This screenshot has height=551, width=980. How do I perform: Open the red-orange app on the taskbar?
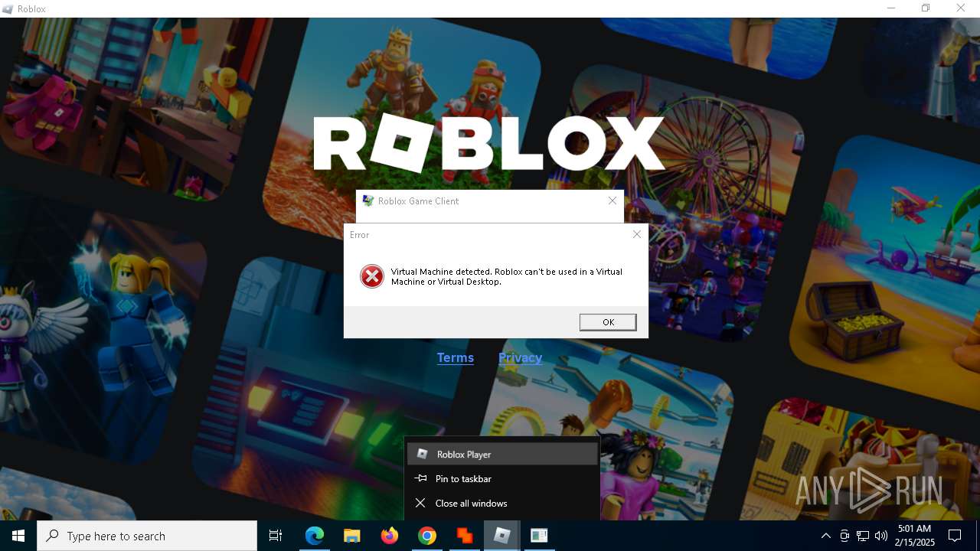pyautogui.click(x=464, y=536)
